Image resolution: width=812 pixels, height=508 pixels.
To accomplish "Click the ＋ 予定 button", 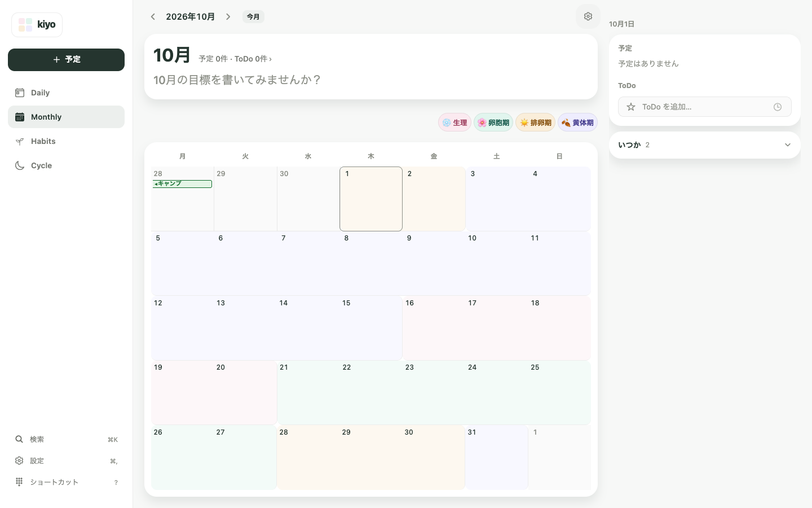I will [x=66, y=60].
